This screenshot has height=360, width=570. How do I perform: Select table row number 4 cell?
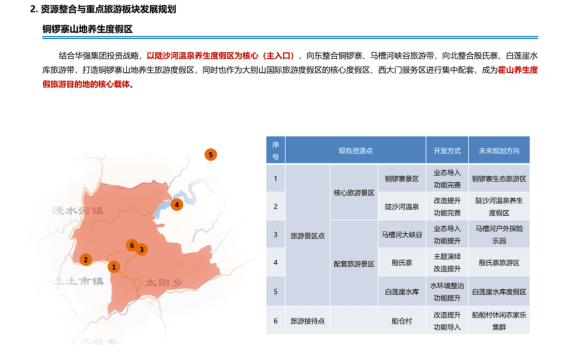click(276, 263)
